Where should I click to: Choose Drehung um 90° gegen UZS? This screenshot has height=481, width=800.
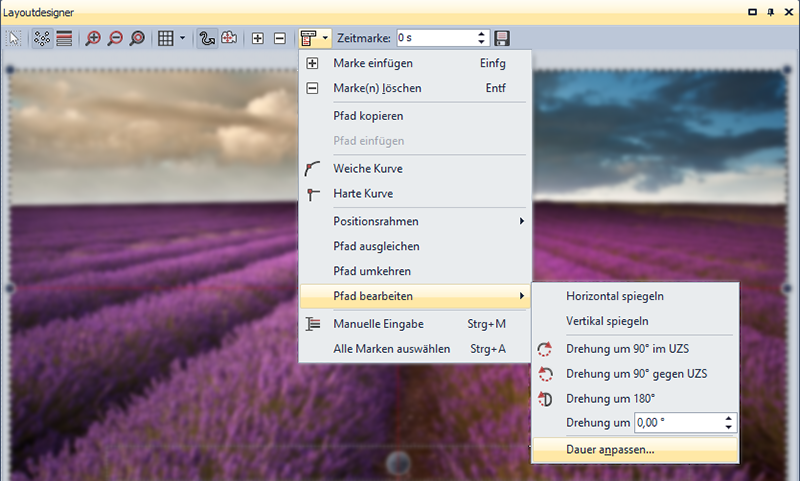coord(635,374)
